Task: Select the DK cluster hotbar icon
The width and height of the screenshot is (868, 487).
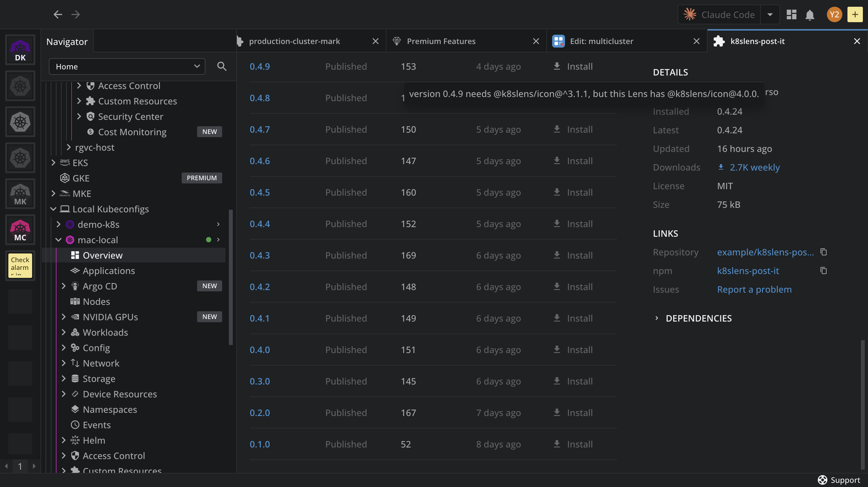Action: pos(20,50)
